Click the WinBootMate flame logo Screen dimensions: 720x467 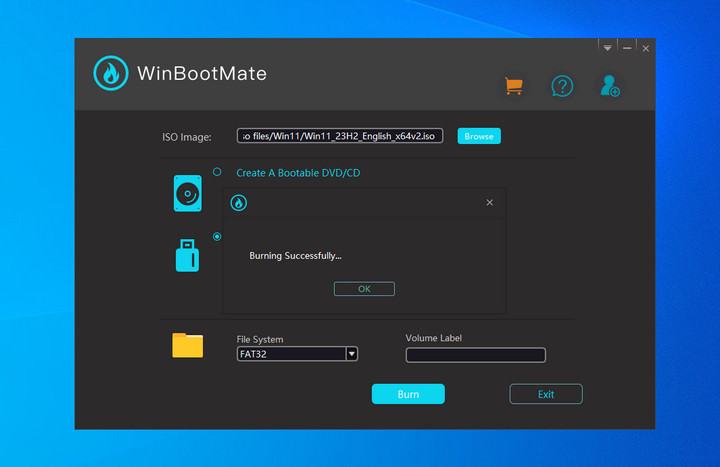pyautogui.click(x=110, y=74)
